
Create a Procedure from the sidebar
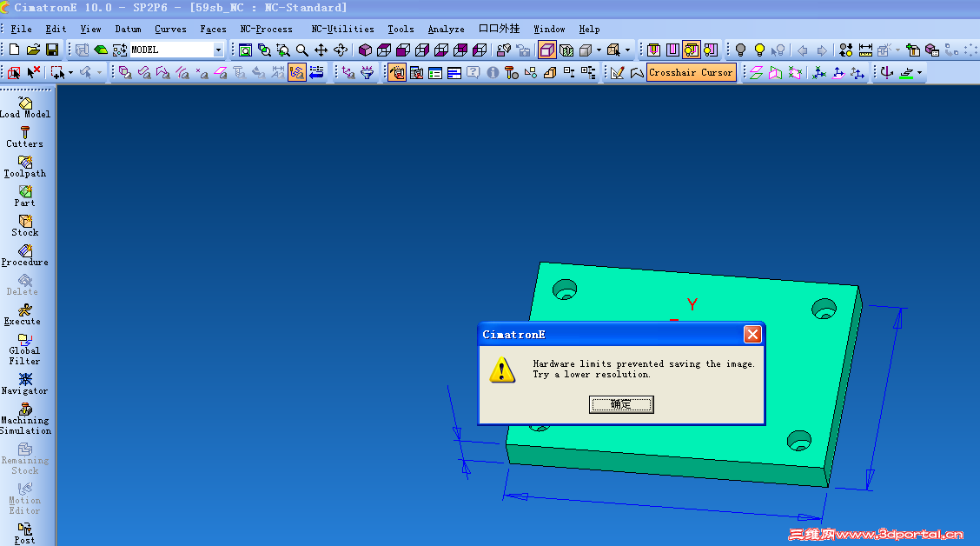(x=25, y=255)
